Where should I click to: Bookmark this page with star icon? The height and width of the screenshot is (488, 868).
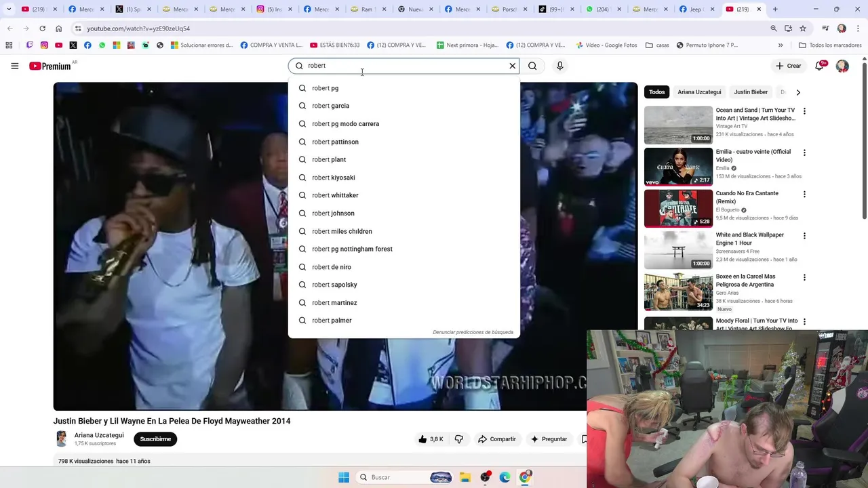coord(803,28)
